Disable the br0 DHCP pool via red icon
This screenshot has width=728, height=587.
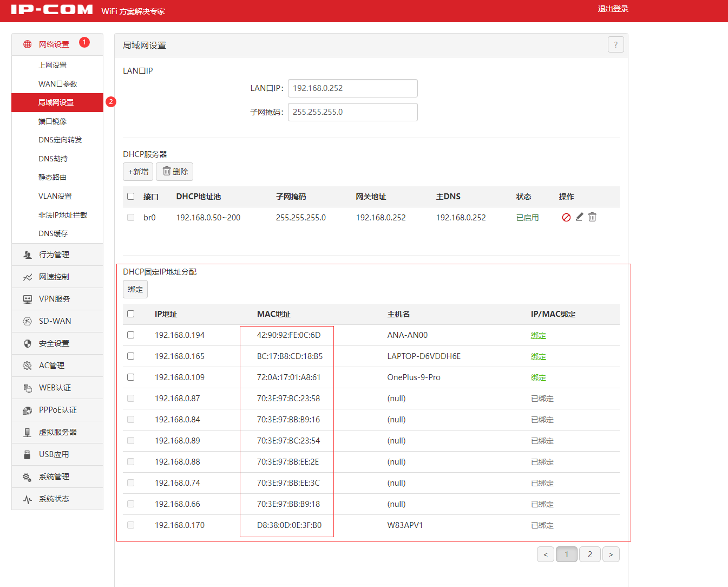coord(566,217)
